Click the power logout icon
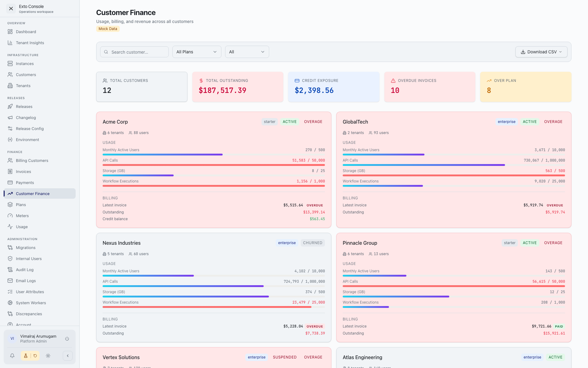The width and height of the screenshot is (588, 368). click(x=67, y=339)
